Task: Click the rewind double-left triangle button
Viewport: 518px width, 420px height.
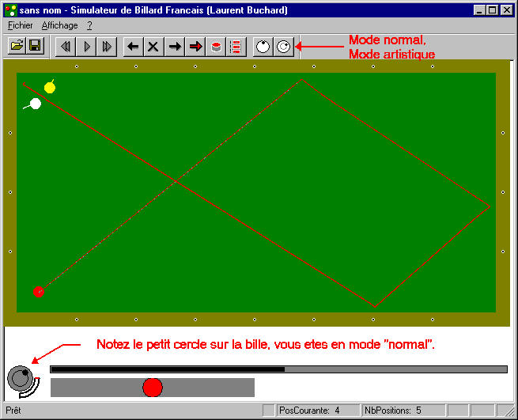Action: tap(66, 47)
